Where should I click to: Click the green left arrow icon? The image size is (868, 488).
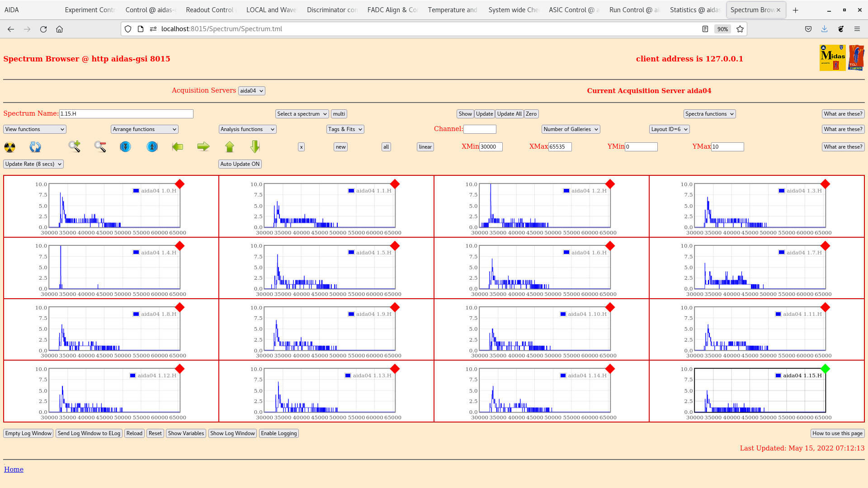178,146
